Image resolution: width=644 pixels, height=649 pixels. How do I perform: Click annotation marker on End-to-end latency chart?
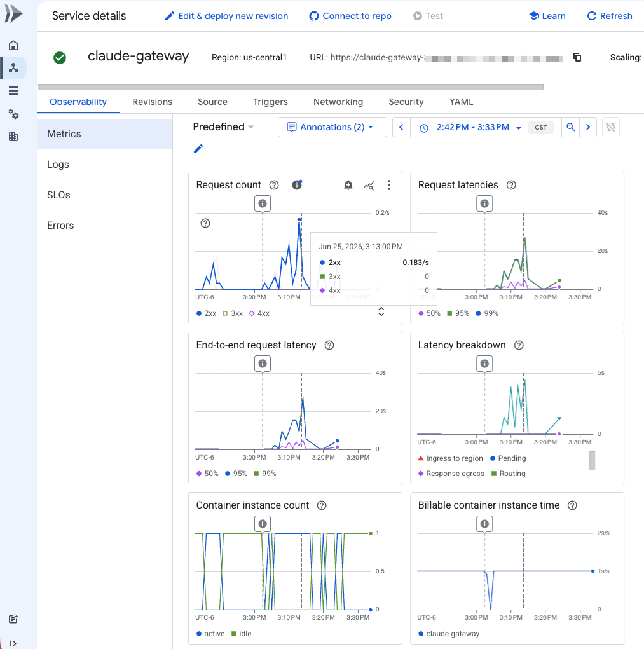tap(263, 364)
